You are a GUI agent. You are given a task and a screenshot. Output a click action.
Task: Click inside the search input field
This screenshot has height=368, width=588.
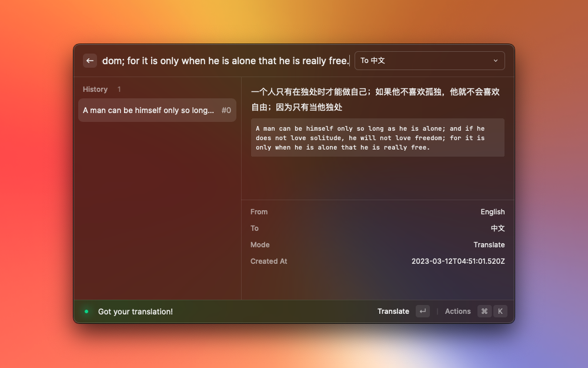(x=226, y=61)
